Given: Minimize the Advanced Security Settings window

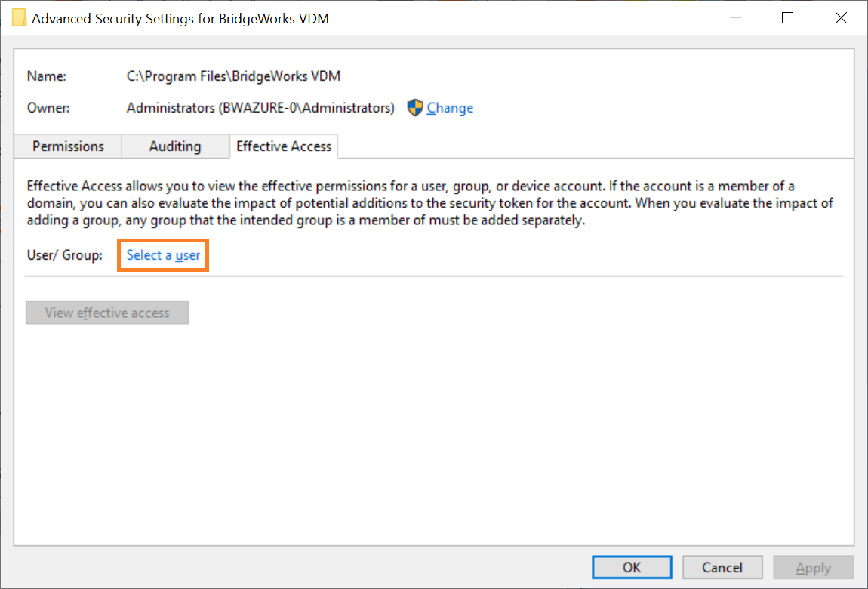Looking at the screenshot, I should click(735, 18).
